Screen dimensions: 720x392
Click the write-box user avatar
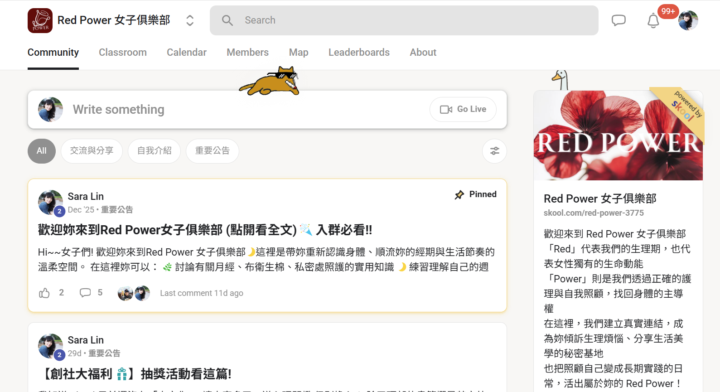pyautogui.click(x=50, y=109)
